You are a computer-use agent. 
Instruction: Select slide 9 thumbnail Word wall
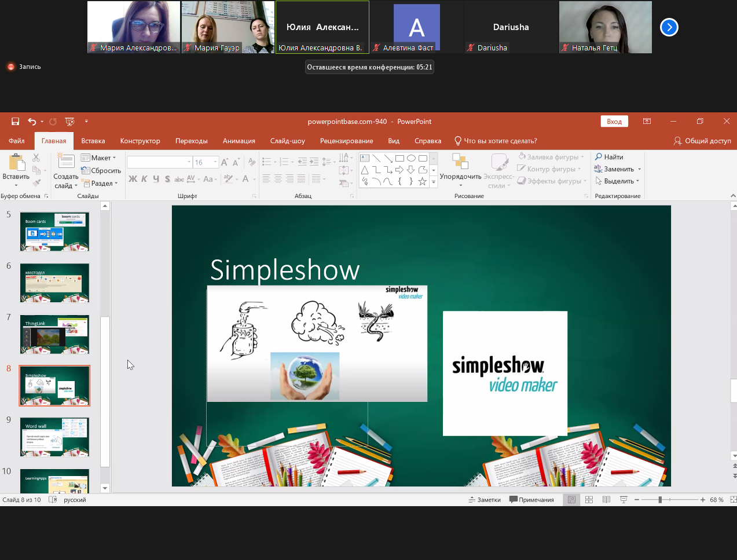pyautogui.click(x=54, y=437)
